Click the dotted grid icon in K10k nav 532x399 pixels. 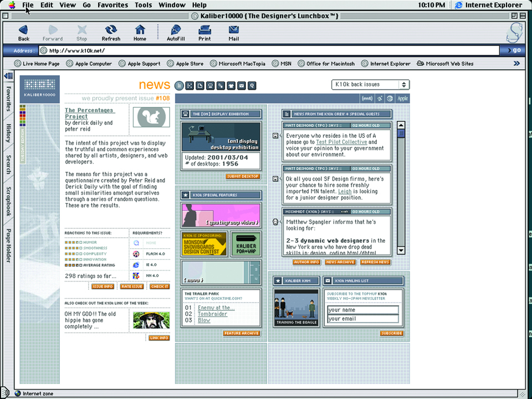[x=190, y=86]
